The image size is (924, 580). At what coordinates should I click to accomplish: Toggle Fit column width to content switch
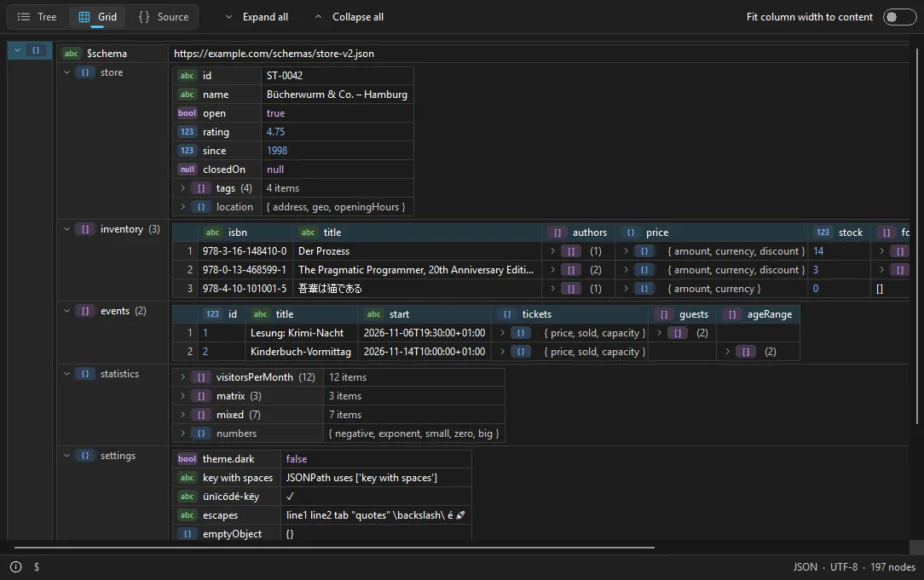tap(899, 17)
